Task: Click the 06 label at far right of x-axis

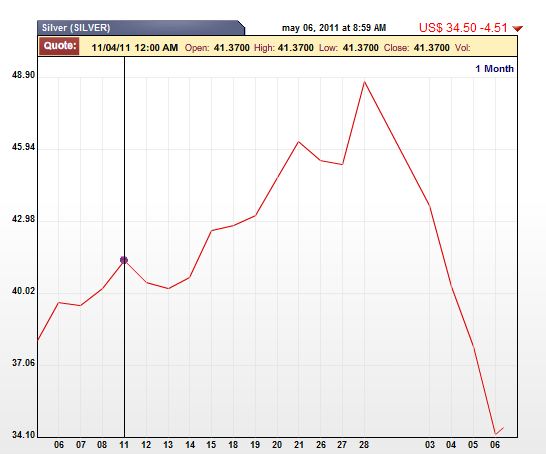Action: 495,445
